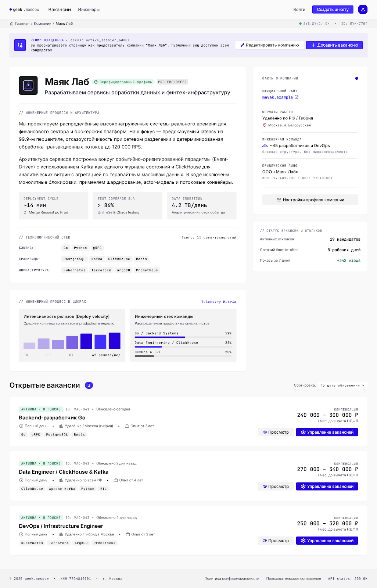The height and width of the screenshot is (588, 377).
Task: Click the clock icon on Data Engineer vacancy
Action: click(x=21, y=480)
